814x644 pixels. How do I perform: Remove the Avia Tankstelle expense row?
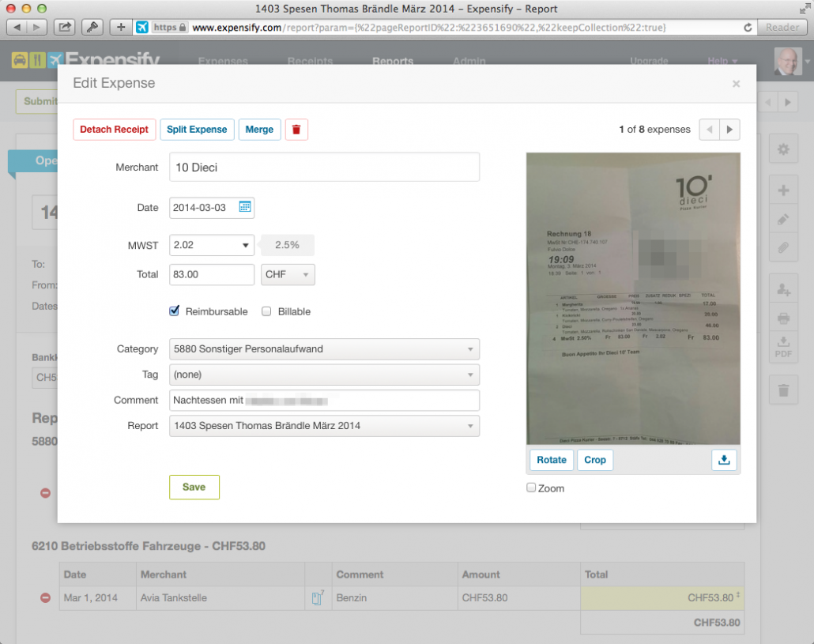pos(46,598)
